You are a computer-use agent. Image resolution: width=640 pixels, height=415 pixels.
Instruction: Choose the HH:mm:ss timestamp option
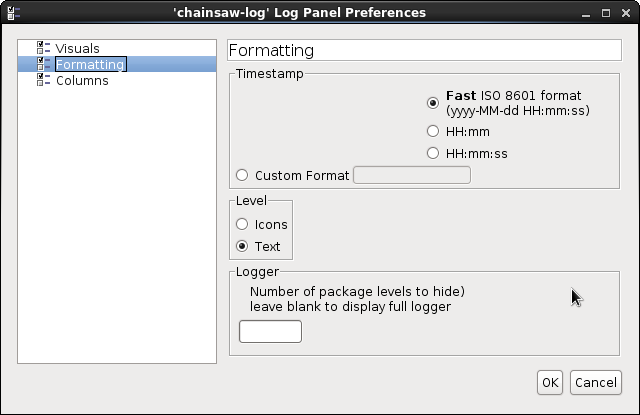433,153
